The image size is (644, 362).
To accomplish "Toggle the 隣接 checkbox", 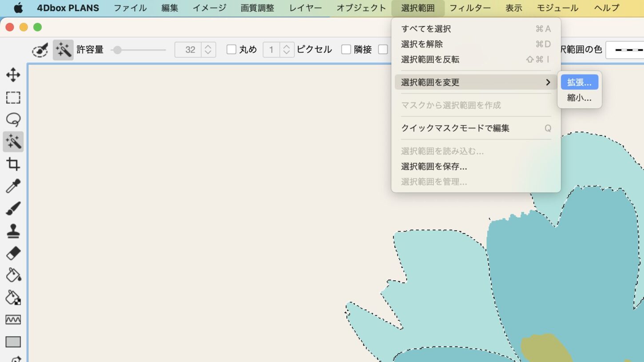I will point(346,49).
